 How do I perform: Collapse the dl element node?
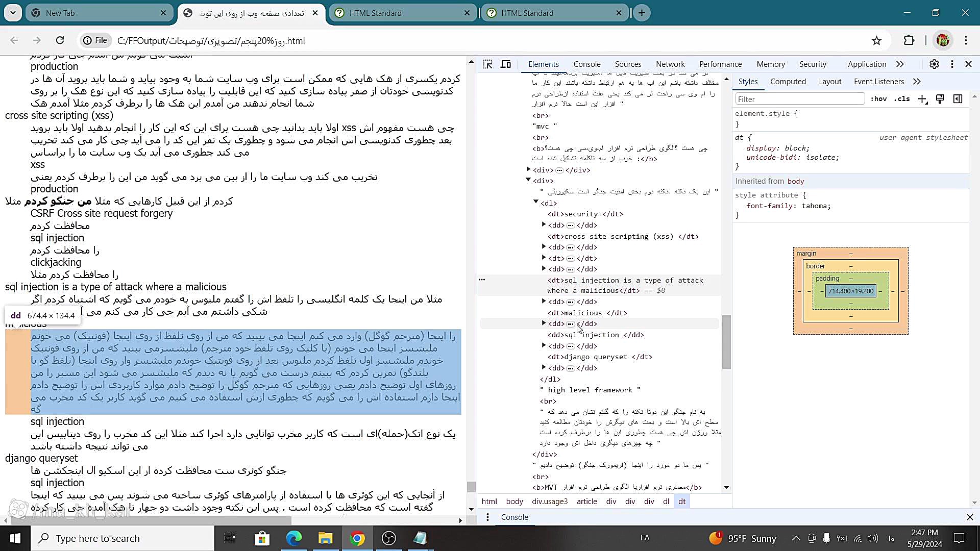536,202
